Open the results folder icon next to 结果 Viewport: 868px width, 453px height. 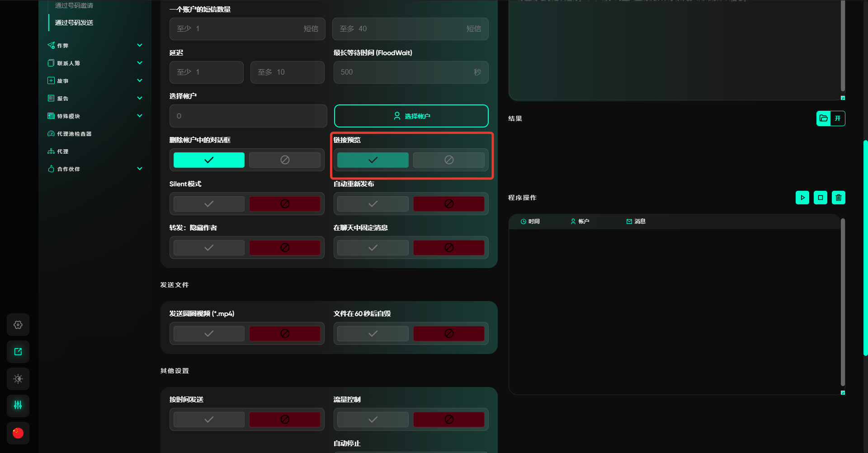823,118
